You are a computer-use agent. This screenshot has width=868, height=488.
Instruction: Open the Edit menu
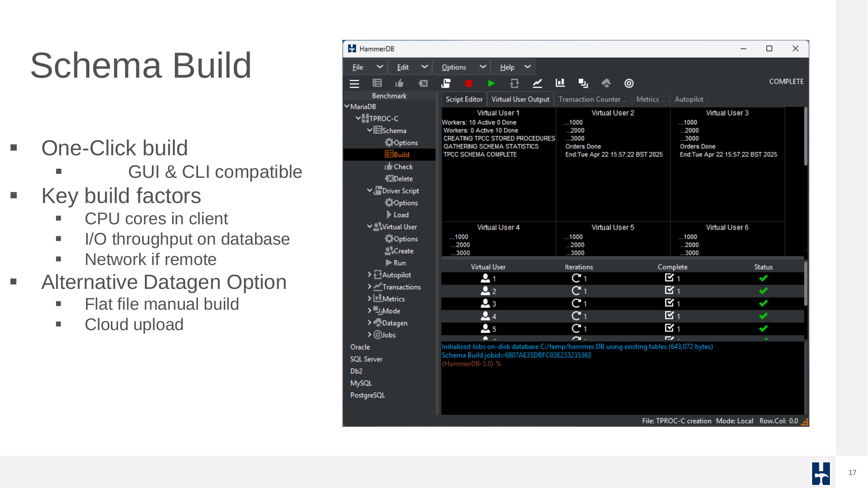click(x=403, y=67)
